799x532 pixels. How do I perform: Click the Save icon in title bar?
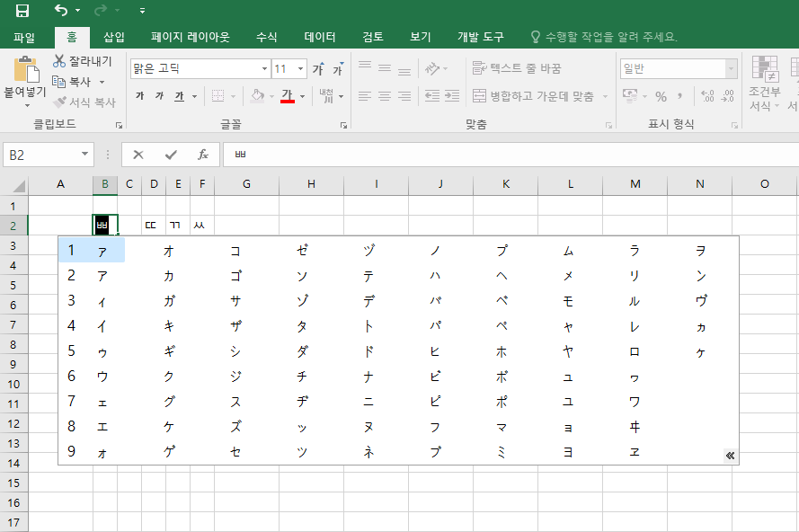point(22,10)
